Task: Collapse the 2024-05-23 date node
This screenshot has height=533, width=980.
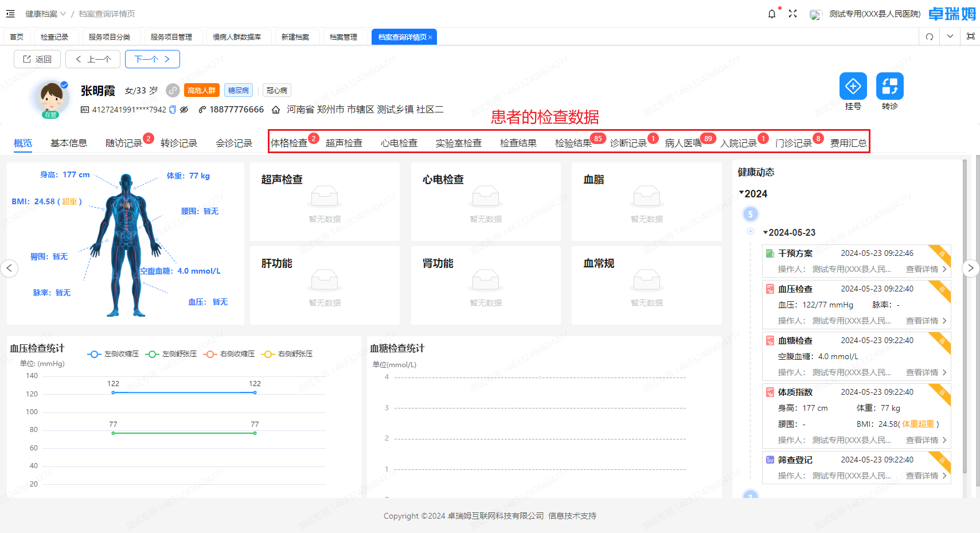Action: tap(765, 232)
